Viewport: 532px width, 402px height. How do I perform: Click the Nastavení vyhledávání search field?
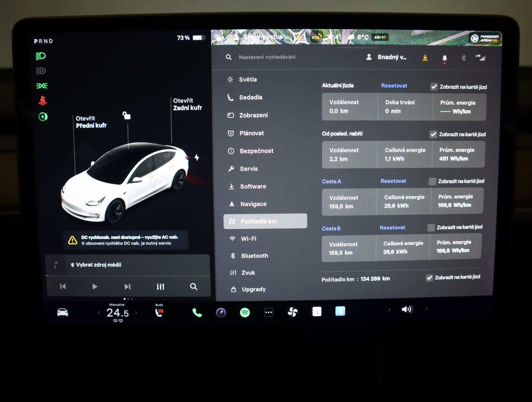[x=267, y=57]
